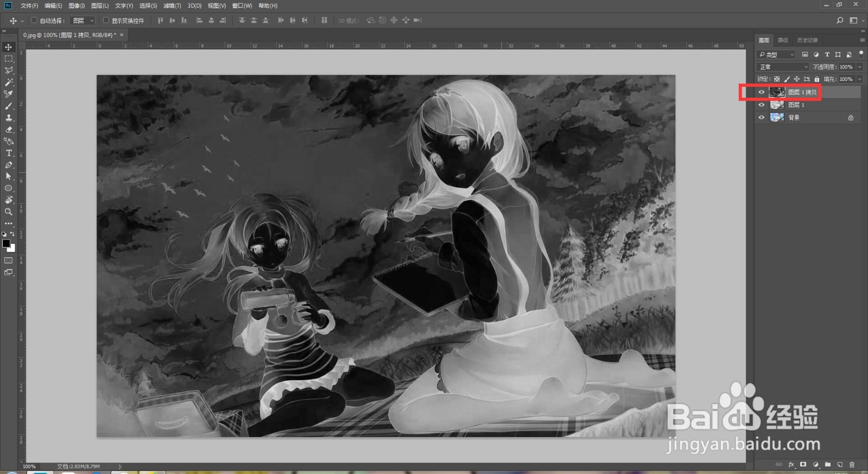Image resolution: width=868 pixels, height=474 pixels.
Task: Filter layers by smart object icon
Action: point(849,54)
